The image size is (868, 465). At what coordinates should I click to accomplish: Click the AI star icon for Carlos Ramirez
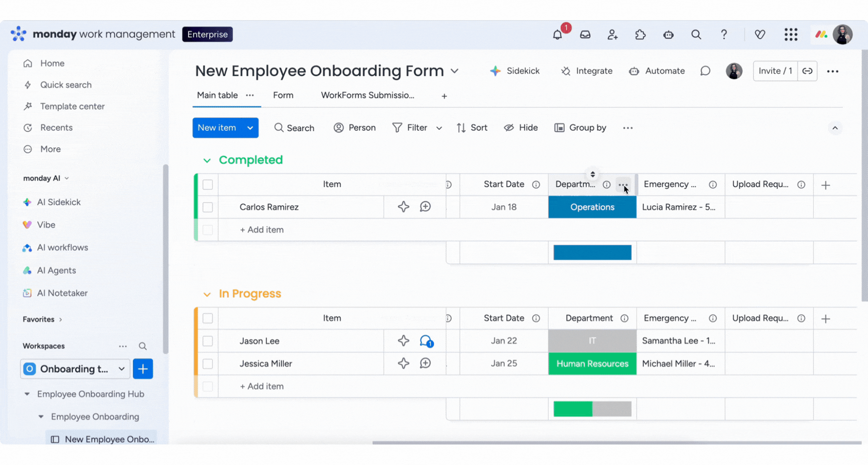pos(403,207)
